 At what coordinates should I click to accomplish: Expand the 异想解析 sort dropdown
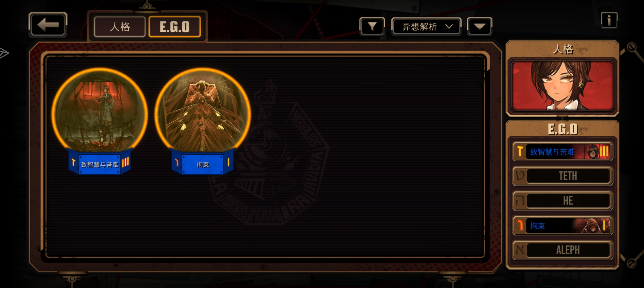(x=426, y=26)
